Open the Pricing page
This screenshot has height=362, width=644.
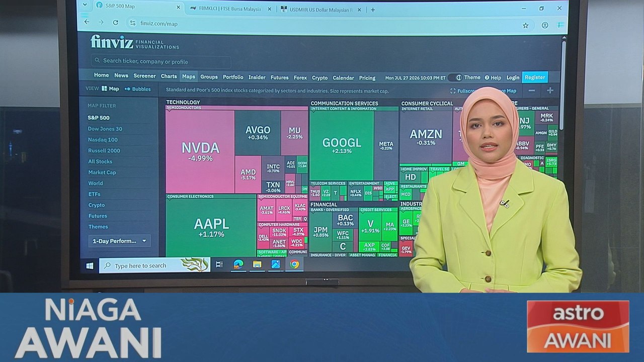click(367, 78)
